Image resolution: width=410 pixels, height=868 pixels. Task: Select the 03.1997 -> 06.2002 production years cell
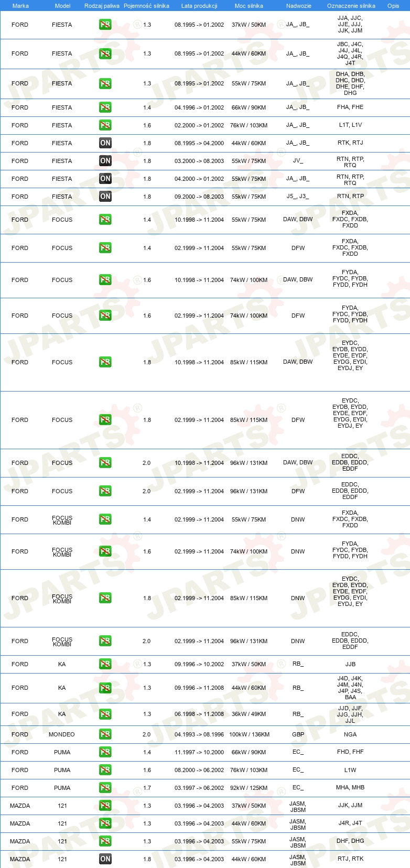pyautogui.click(x=199, y=788)
